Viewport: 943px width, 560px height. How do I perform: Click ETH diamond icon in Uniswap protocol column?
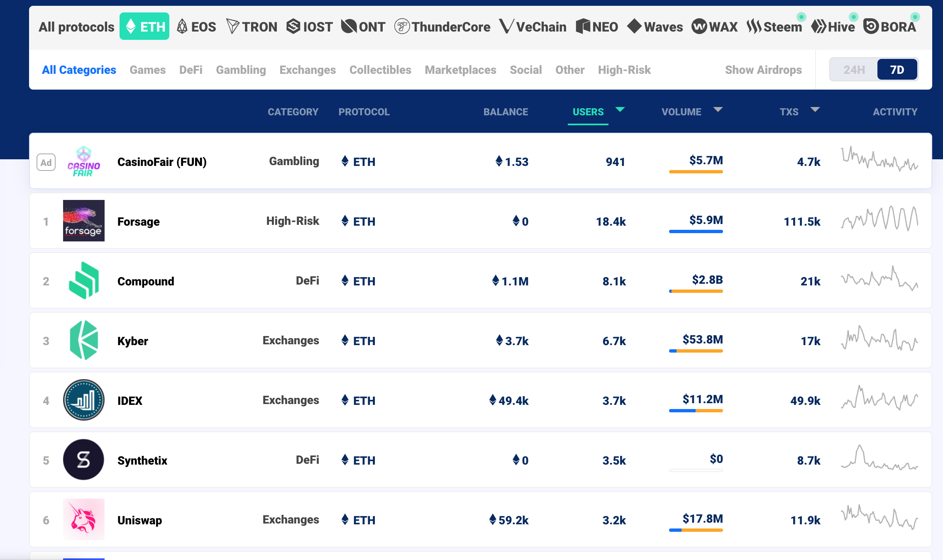345,519
